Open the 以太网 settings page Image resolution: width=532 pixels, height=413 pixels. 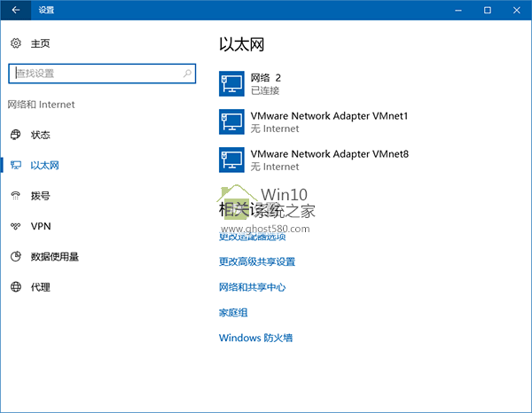coord(44,165)
